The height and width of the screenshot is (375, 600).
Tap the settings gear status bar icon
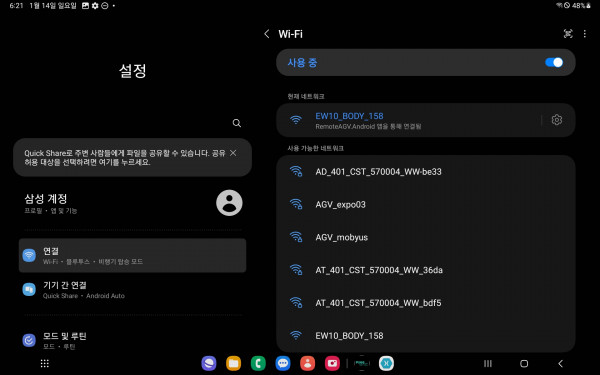click(x=95, y=6)
